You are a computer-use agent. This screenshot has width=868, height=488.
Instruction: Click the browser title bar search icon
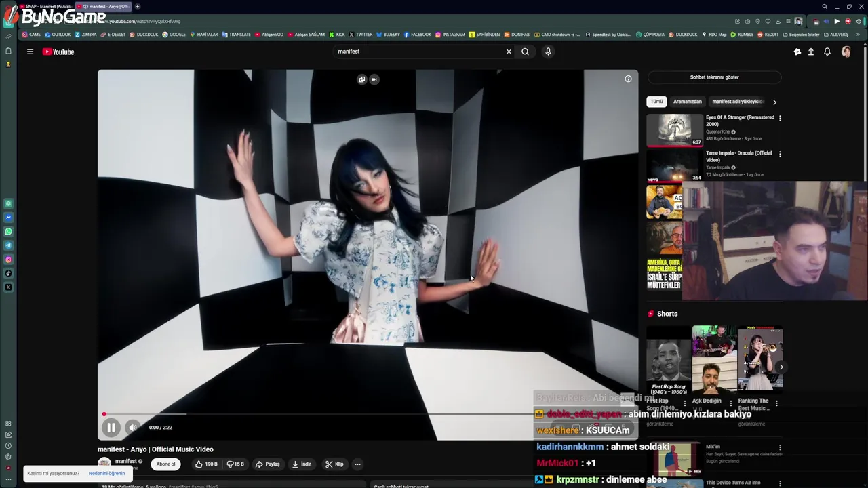825,7
